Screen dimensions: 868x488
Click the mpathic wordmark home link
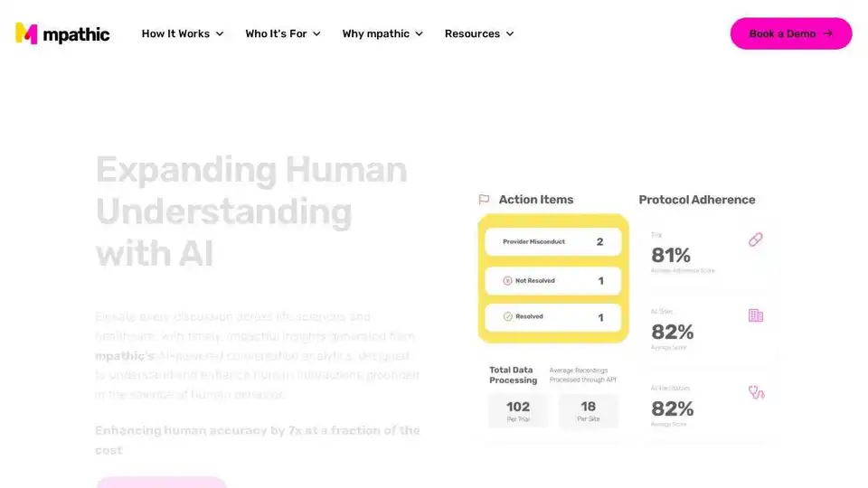[x=76, y=34]
